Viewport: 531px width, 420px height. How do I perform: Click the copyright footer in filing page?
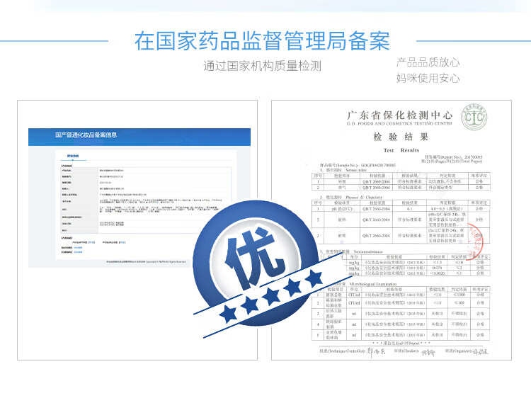(x=146, y=261)
